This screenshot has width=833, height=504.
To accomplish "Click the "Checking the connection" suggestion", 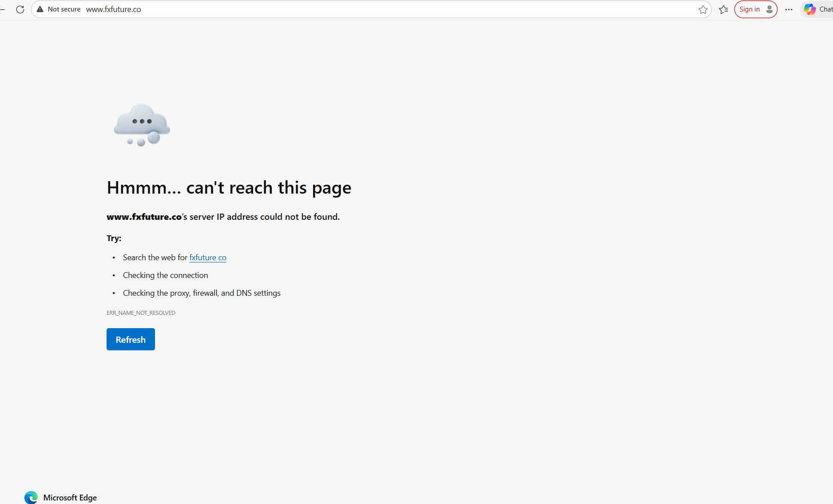I will point(165,275).
